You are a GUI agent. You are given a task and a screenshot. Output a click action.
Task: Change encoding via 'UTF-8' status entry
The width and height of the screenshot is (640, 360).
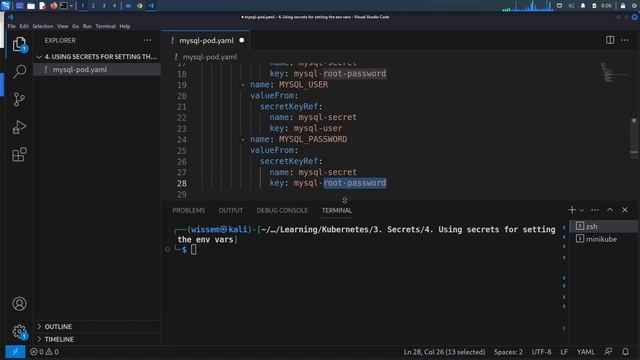coord(541,351)
